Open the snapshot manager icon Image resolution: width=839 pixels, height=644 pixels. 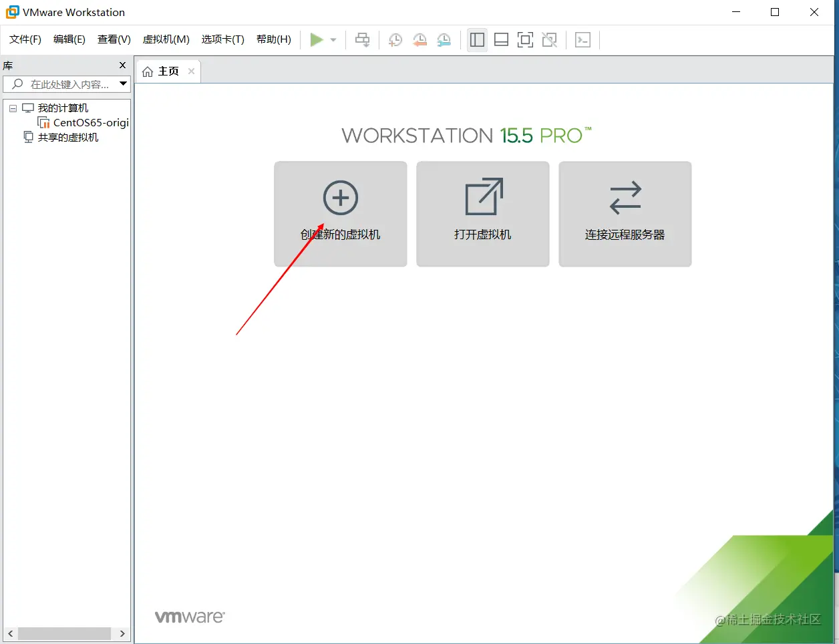(x=444, y=40)
